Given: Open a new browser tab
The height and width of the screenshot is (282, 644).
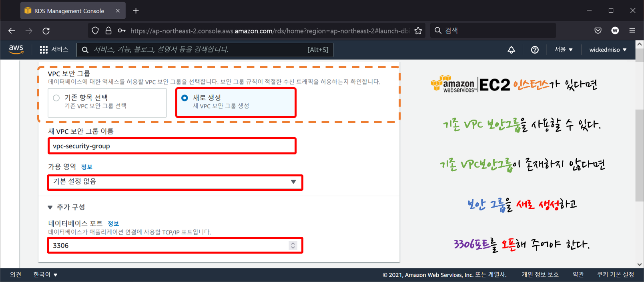Looking at the screenshot, I should pyautogui.click(x=136, y=11).
